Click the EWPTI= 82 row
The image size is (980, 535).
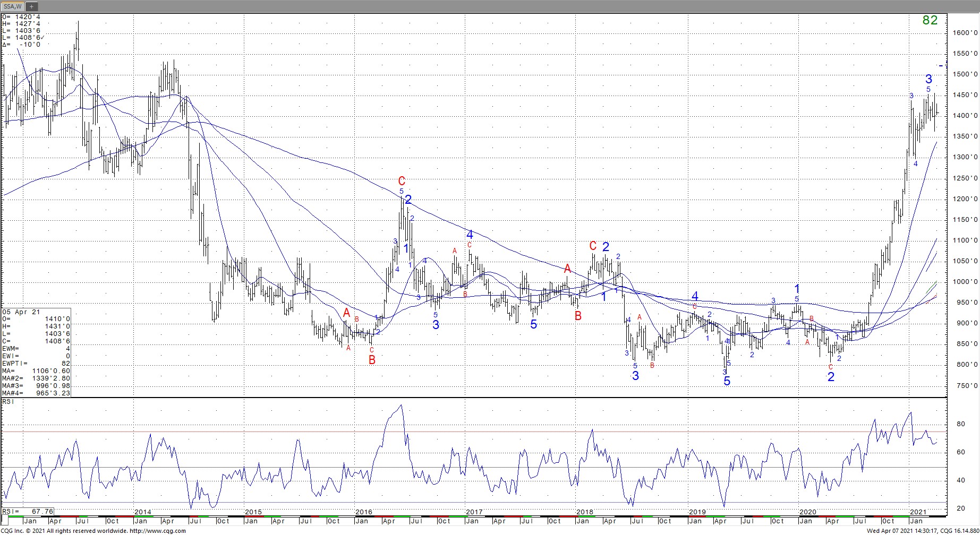[36, 363]
